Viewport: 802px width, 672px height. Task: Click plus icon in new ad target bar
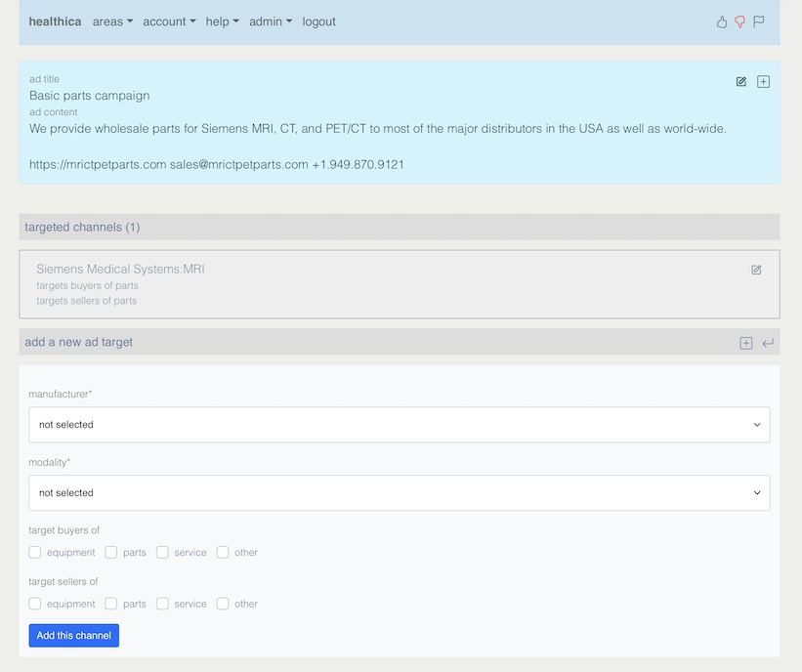coord(745,343)
